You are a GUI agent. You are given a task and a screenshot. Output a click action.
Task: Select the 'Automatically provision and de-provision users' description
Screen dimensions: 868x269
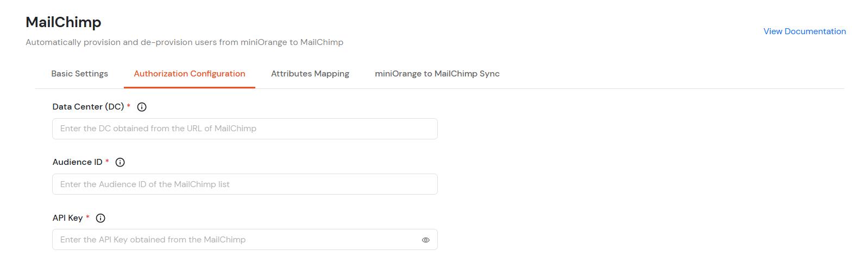click(x=185, y=42)
